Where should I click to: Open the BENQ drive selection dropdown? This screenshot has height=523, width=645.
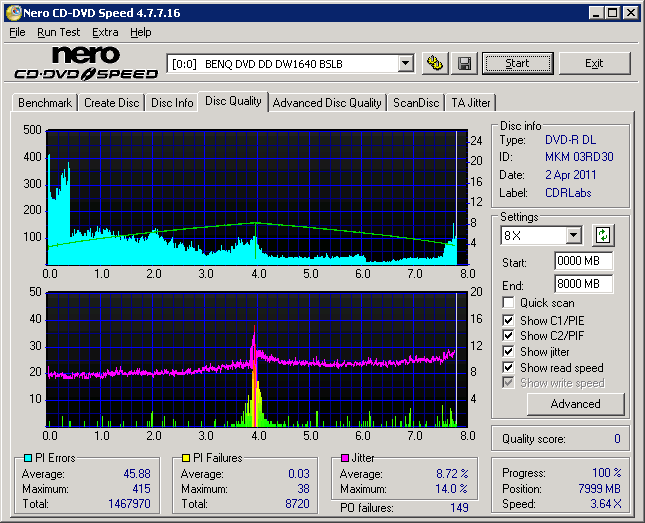(405, 63)
